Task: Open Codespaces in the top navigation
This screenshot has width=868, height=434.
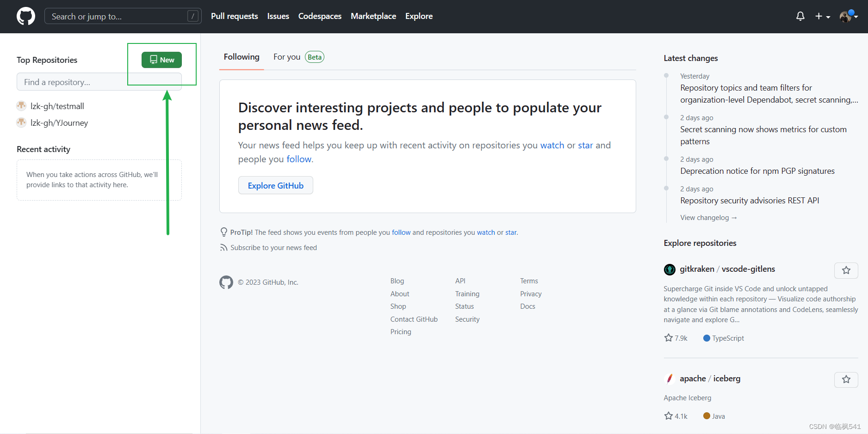Action: (320, 16)
